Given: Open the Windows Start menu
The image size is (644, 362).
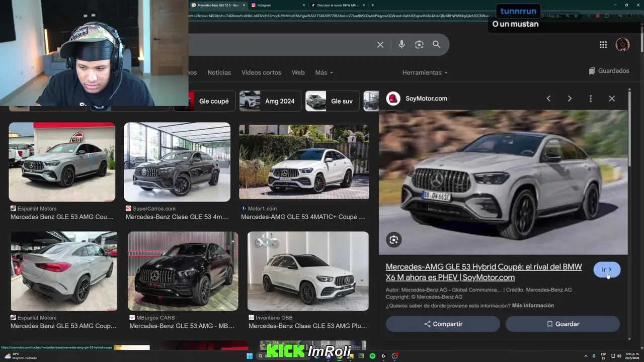Looking at the screenshot, I should pos(250,356).
